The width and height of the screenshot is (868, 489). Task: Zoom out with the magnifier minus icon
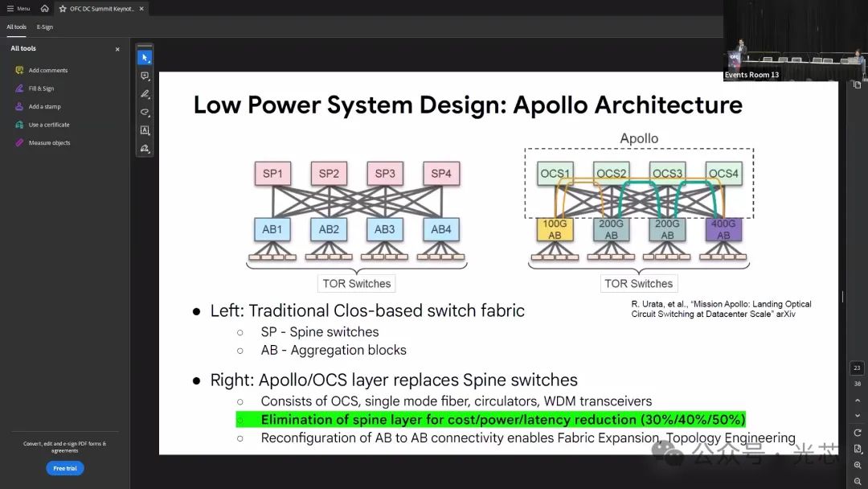tap(858, 482)
